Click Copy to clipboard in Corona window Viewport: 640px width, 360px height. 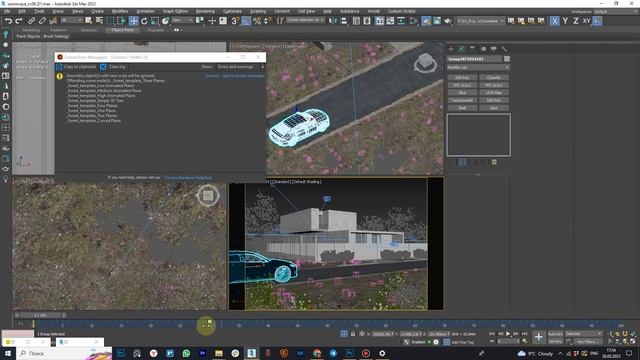coord(76,67)
